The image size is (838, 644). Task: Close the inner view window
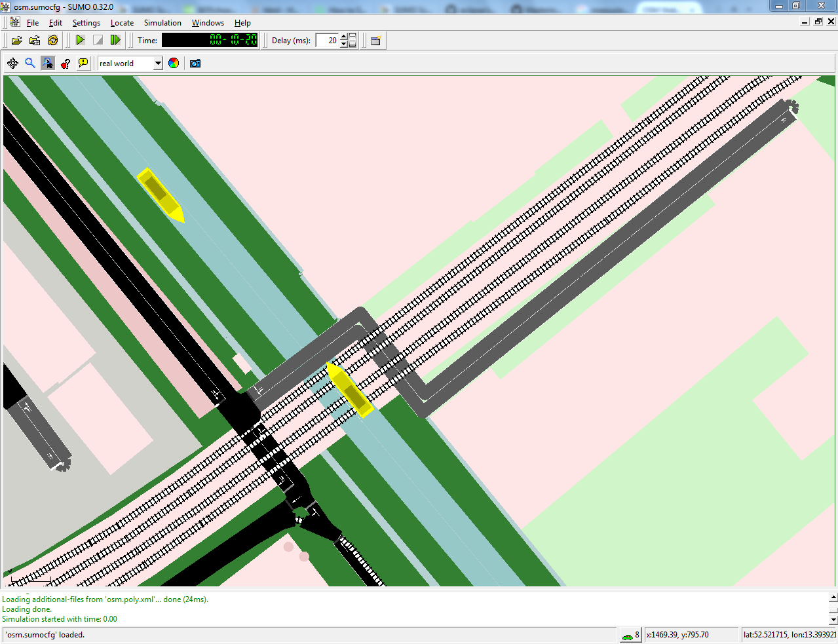831,22
